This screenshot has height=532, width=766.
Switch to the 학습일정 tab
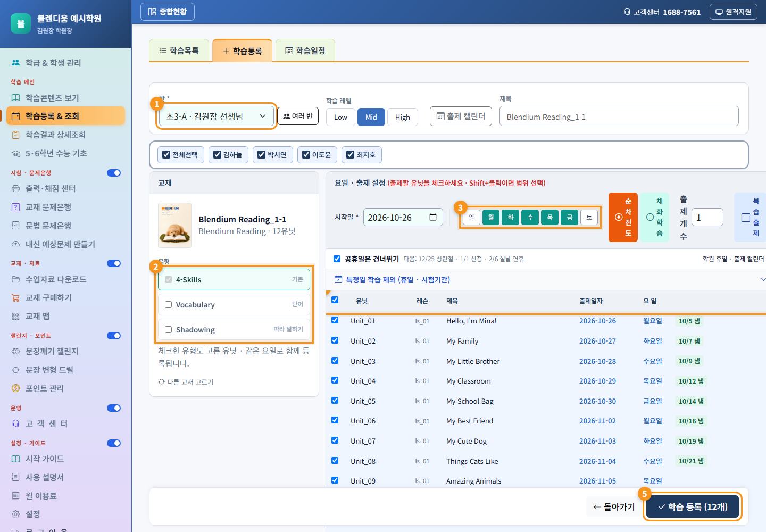(x=305, y=51)
